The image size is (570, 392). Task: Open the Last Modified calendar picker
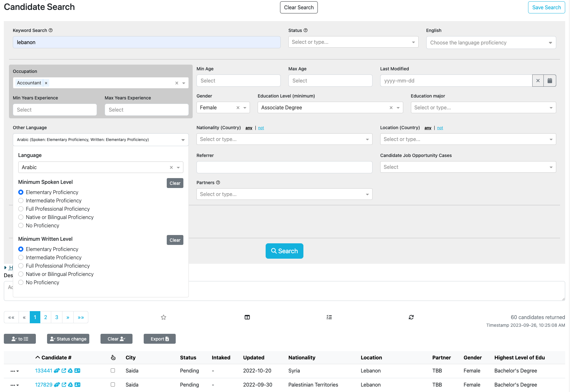point(550,81)
